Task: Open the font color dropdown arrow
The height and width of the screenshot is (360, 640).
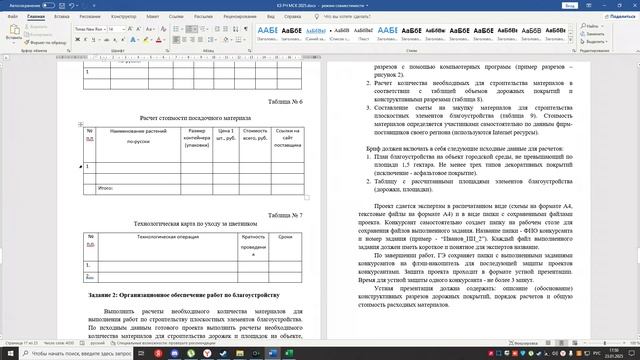Action: point(164,40)
